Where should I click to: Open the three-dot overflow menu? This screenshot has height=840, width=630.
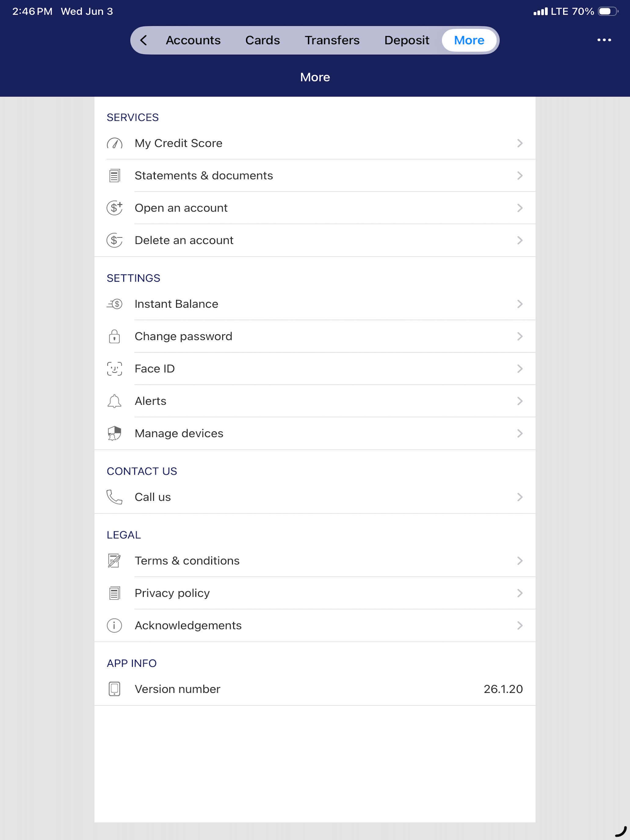[x=604, y=40]
